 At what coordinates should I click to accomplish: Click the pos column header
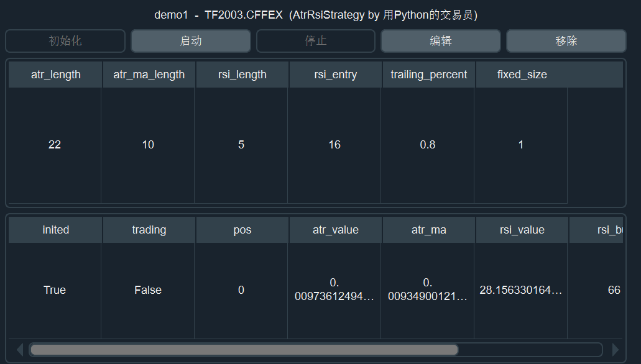tap(242, 230)
